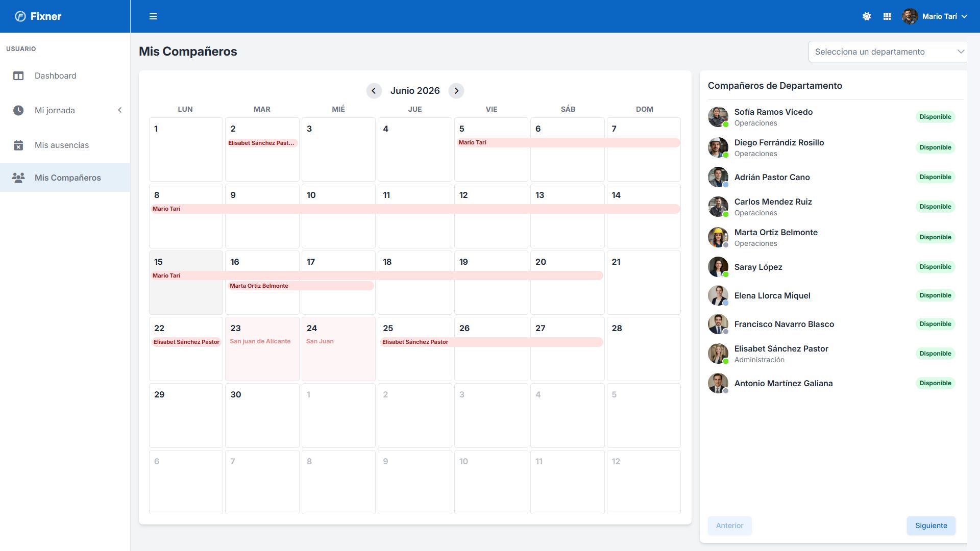The image size is (980, 551).
Task: Click San Juan holiday on June 24
Action: (320, 341)
